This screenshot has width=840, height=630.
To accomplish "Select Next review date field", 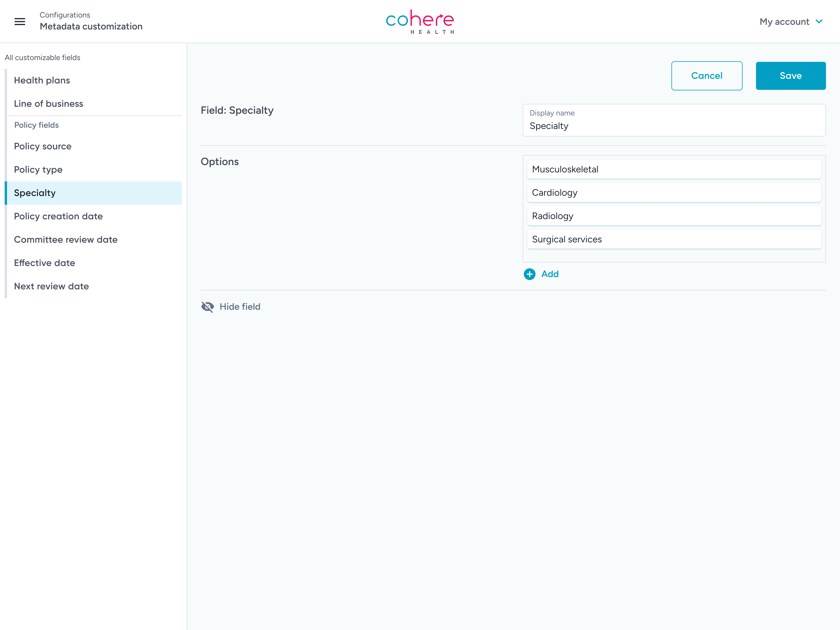I will click(94, 286).
